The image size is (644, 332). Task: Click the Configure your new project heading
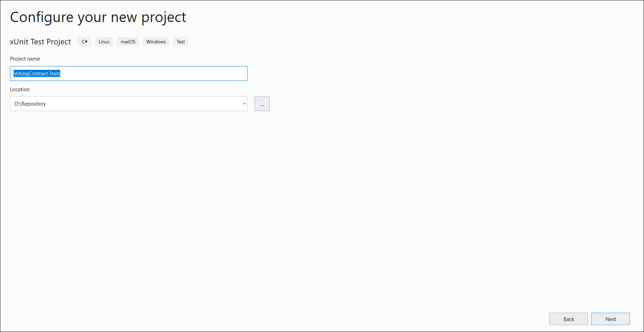tap(98, 17)
